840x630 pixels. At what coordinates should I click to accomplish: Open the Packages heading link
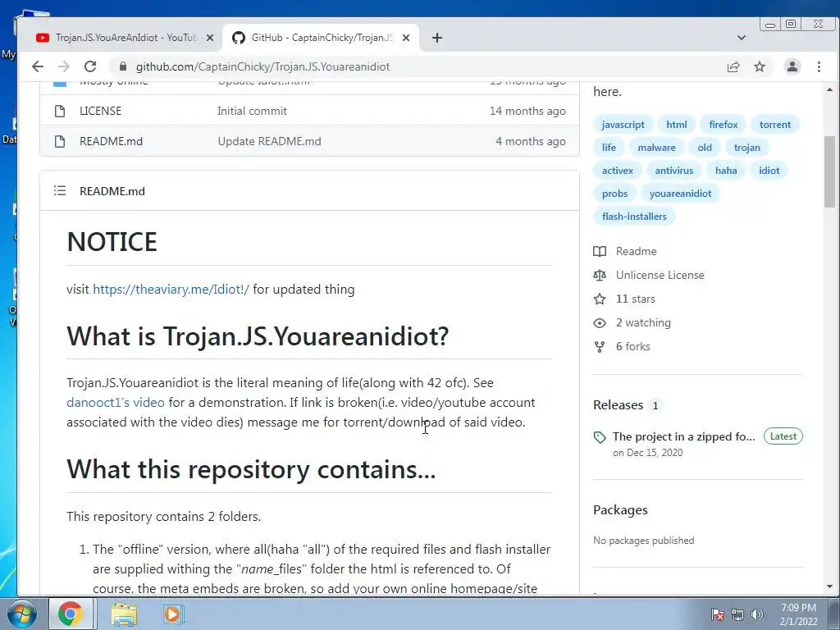pyautogui.click(x=620, y=510)
